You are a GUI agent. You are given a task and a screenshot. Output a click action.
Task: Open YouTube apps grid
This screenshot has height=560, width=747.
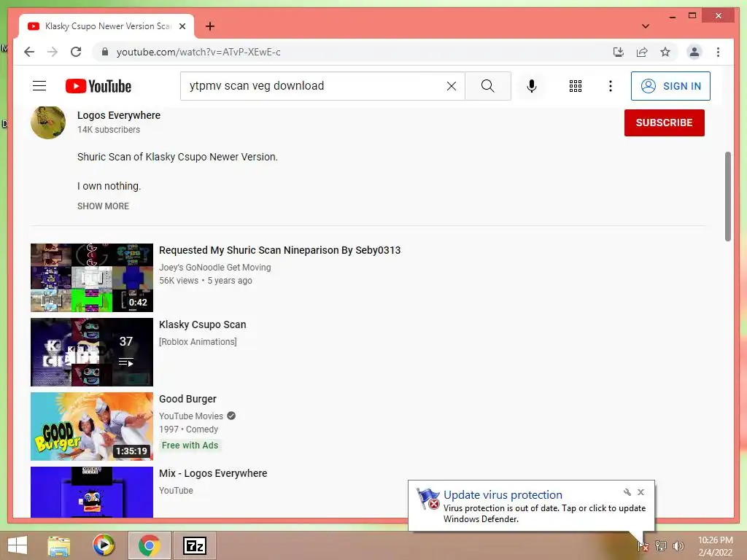[x=576, y=86]
